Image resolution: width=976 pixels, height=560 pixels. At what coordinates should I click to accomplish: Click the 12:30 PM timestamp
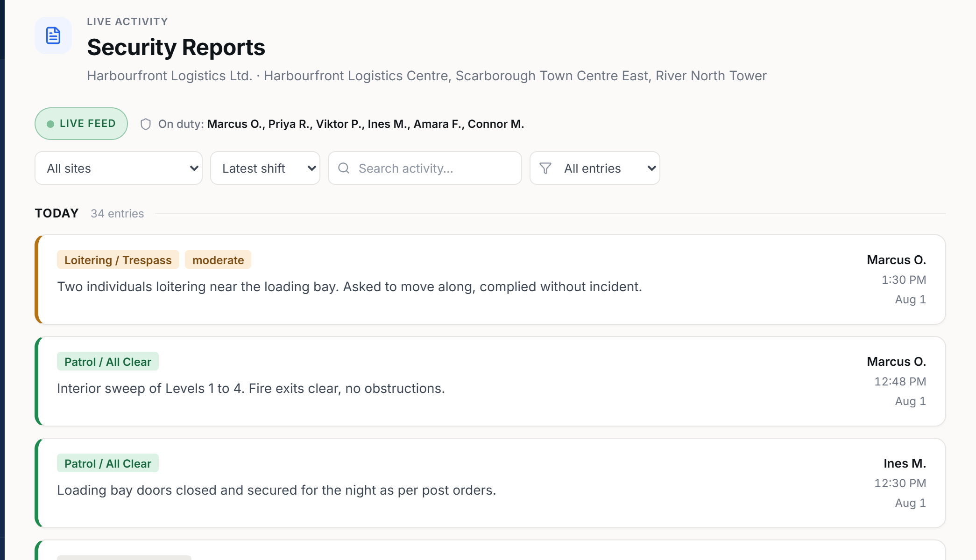point(900,483)
